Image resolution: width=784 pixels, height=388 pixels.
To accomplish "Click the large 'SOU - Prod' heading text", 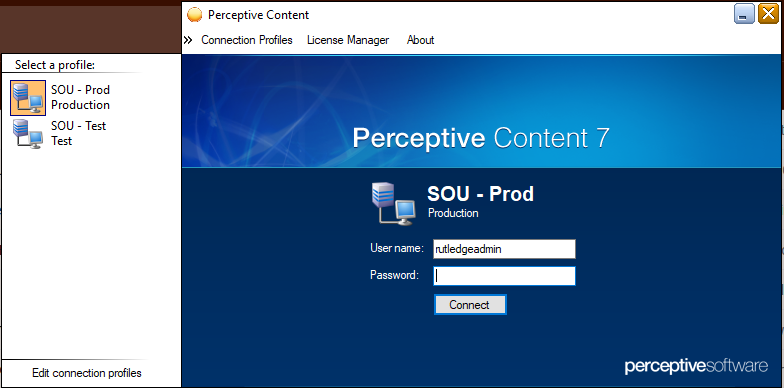I will (x=480, y=194).
